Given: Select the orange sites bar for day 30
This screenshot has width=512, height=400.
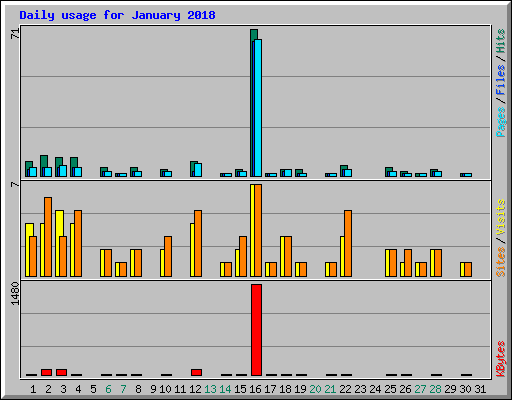Looking at the screenshot, I should click(x=468, y=269).
